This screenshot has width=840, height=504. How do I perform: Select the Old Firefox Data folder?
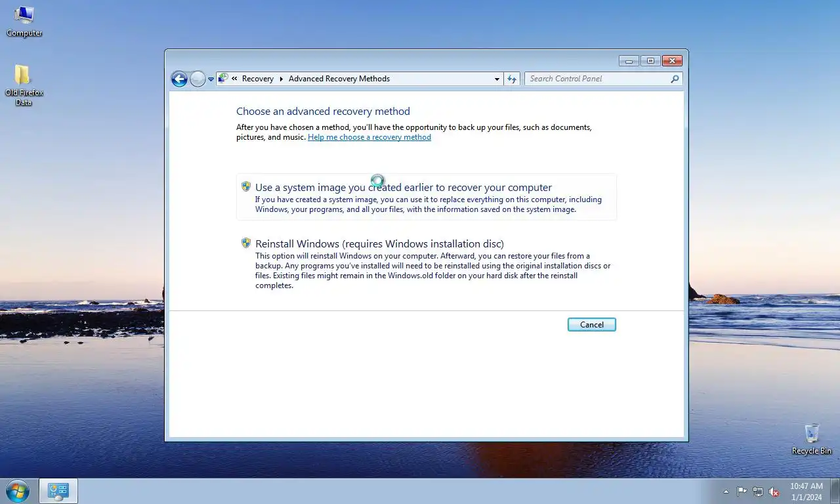tap(24, 85)
